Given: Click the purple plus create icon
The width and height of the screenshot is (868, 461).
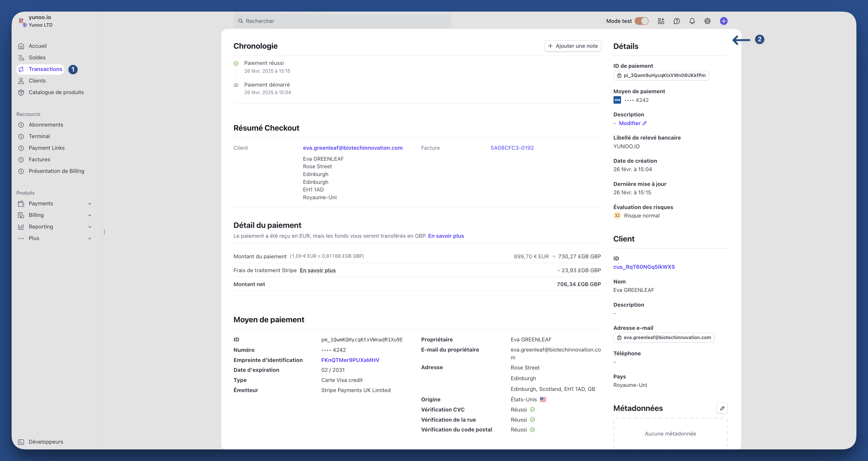Looking at the screenshot, I should click(x=724, y=21).
